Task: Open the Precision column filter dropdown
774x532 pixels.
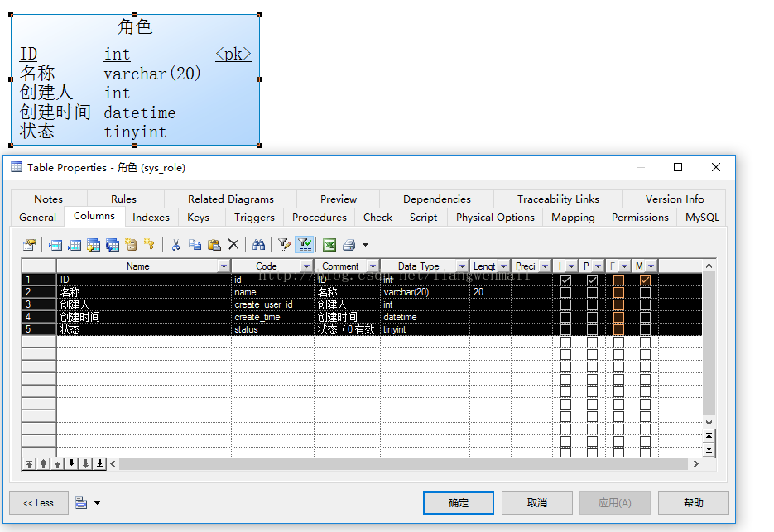Action: tap(545, 266)
